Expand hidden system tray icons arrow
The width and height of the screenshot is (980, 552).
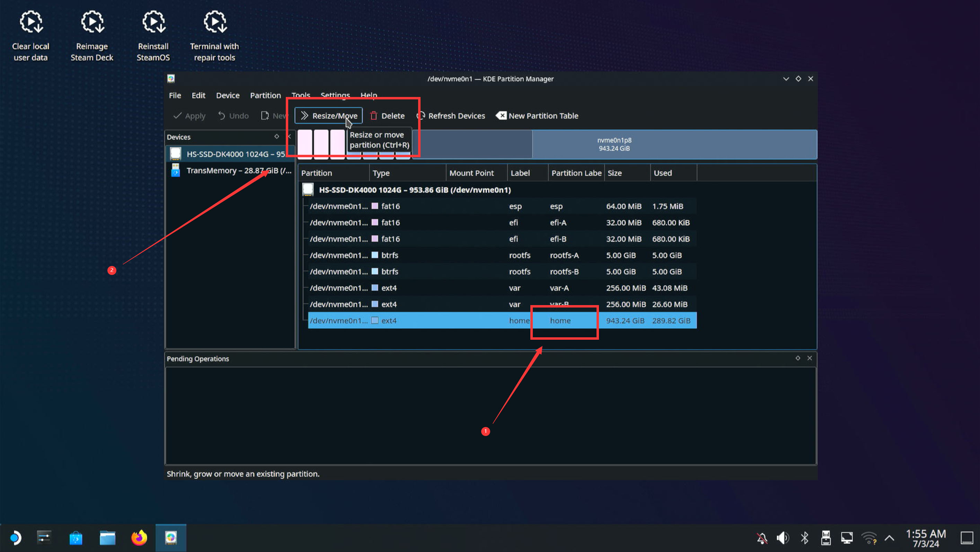click(x=890, y=537)
